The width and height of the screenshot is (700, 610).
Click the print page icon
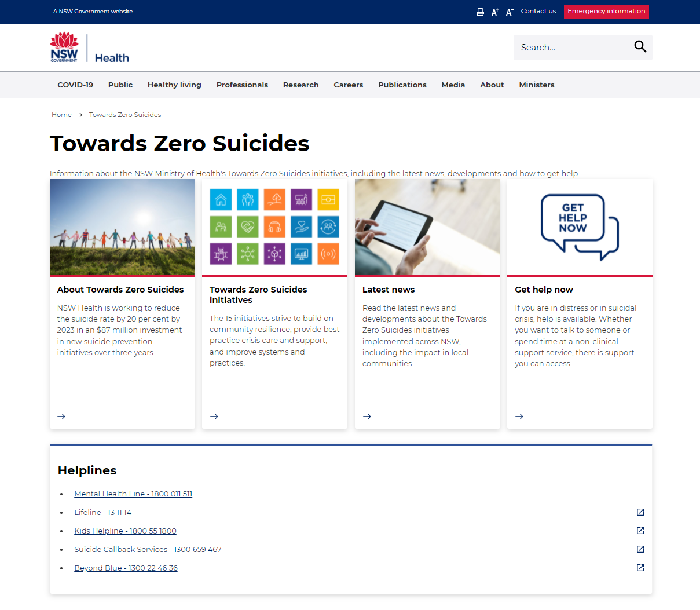480,12
